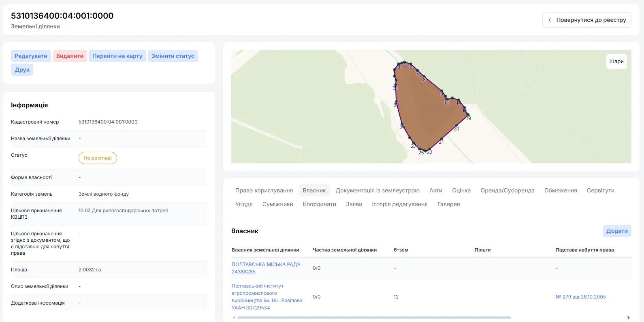Switch to the Акти tab
This screenshot has height=322, width=644.
[x=436, y=190]
